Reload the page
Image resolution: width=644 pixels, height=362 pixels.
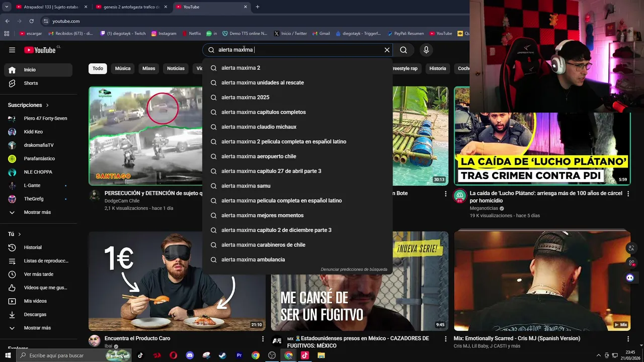click(x=31, y=21)
